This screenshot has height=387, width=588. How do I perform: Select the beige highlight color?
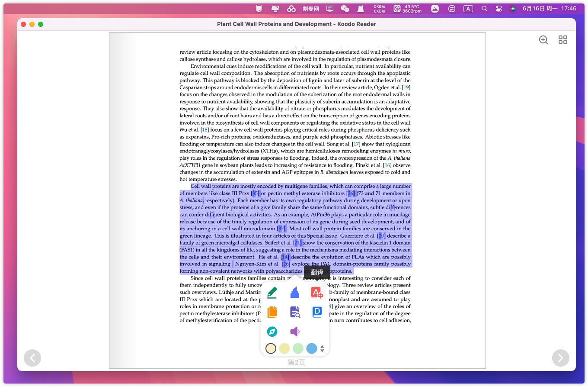[x=271, y=348]
